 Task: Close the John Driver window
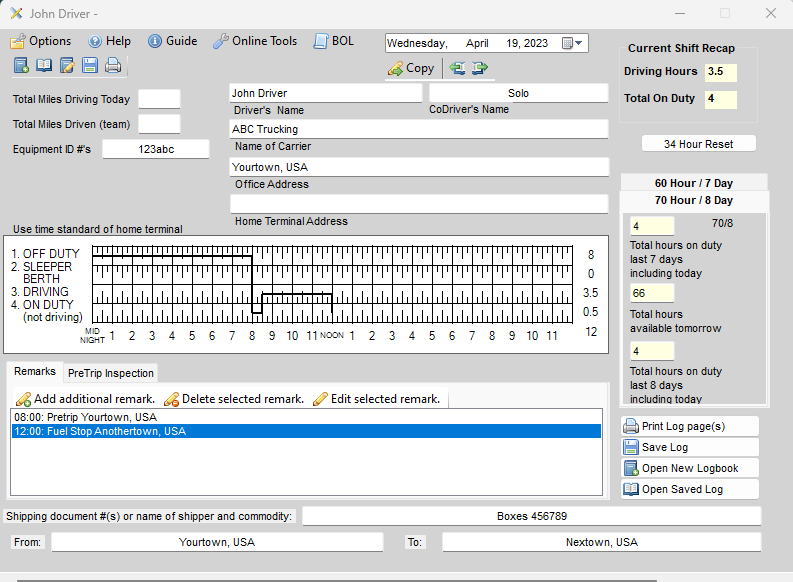click(x=771, y=13)
